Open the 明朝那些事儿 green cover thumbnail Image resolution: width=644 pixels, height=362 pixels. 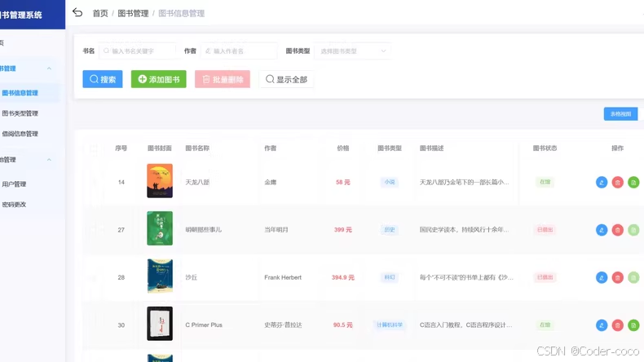point(160,228)
